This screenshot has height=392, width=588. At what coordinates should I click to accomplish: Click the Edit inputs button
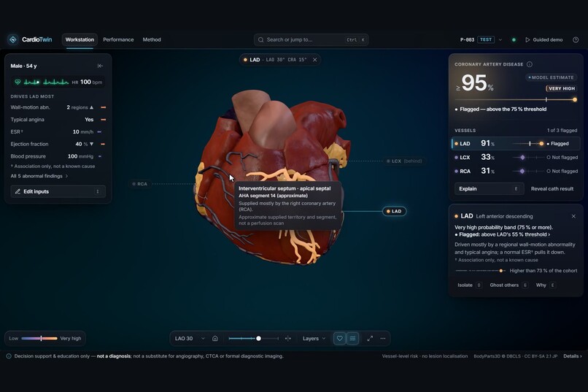(58, 191)
